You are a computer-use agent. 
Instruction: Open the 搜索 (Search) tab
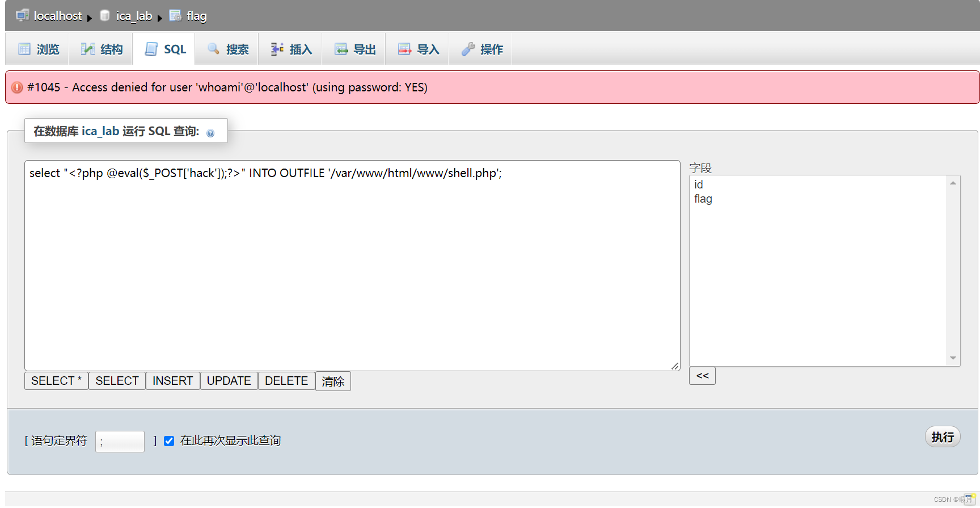[x=227, y=49]
